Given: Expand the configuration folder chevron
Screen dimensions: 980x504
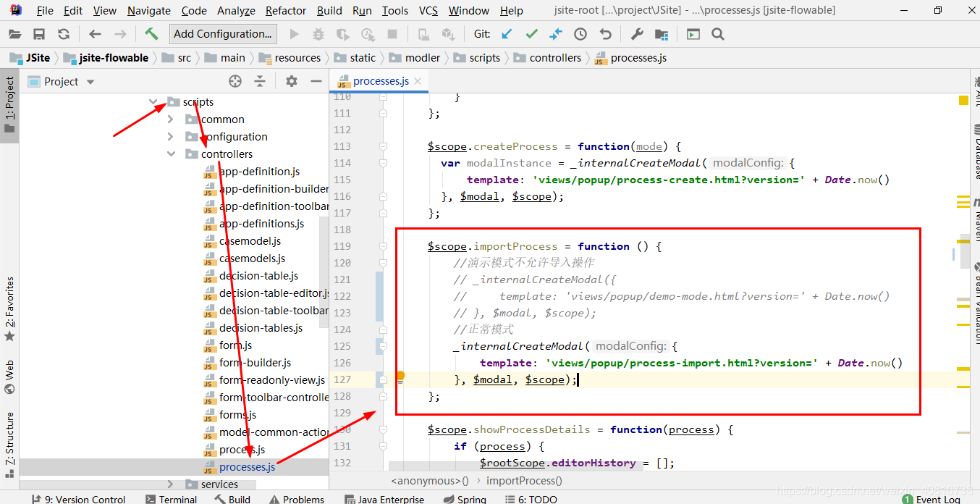Looking at the screenshot, I should tap(171, 137).
